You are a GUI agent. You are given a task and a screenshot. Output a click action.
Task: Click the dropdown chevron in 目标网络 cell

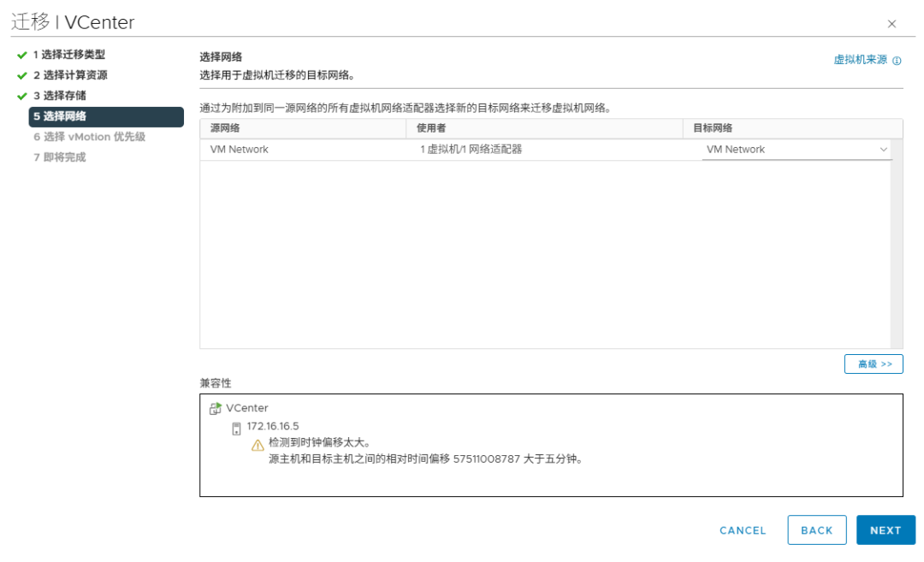tap(883, 150)
